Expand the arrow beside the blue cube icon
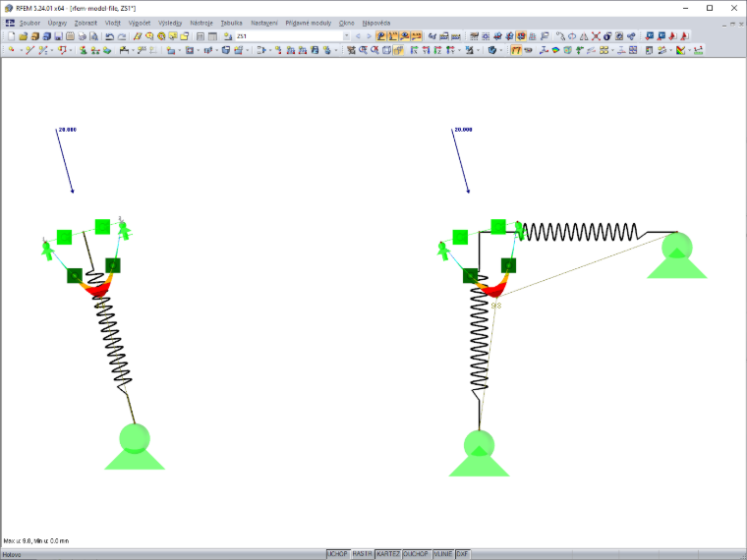Image resolution: width=747 pixels, height=560 pixels. click(x=501, y=50)
